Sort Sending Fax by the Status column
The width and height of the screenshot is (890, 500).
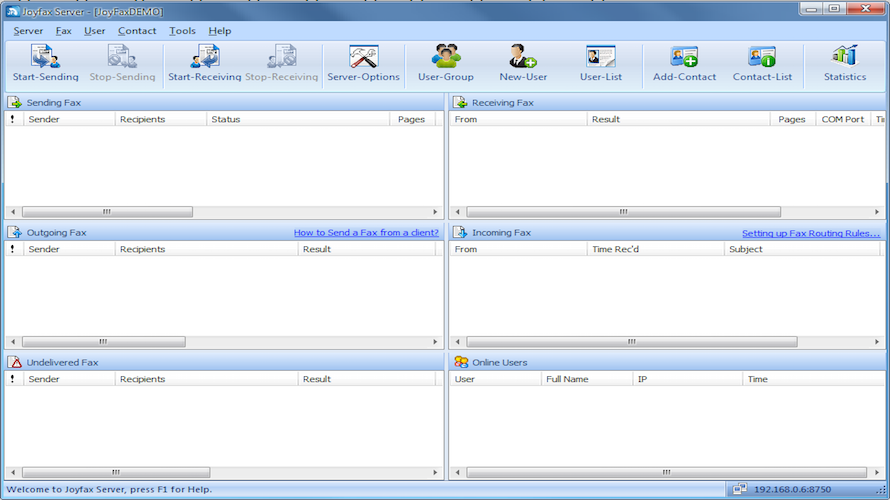[298, 119]
